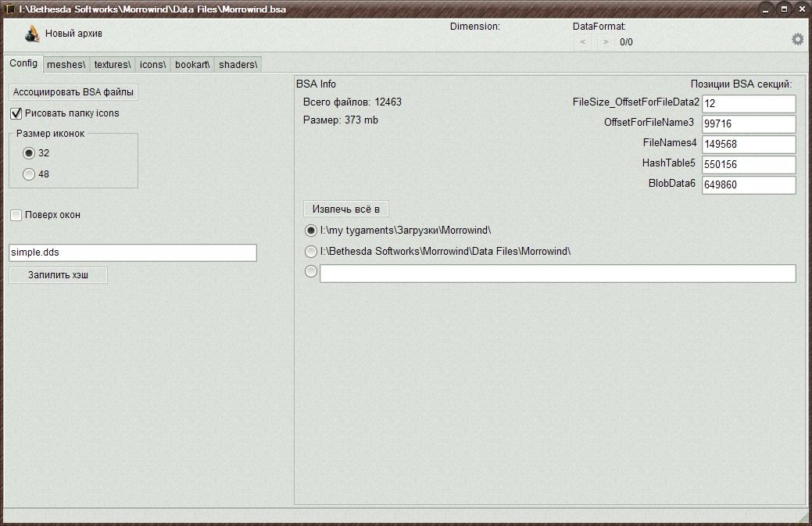Click the next DataFormat arrow button
The height and width of the screenshot is (526, 812).
606,42
